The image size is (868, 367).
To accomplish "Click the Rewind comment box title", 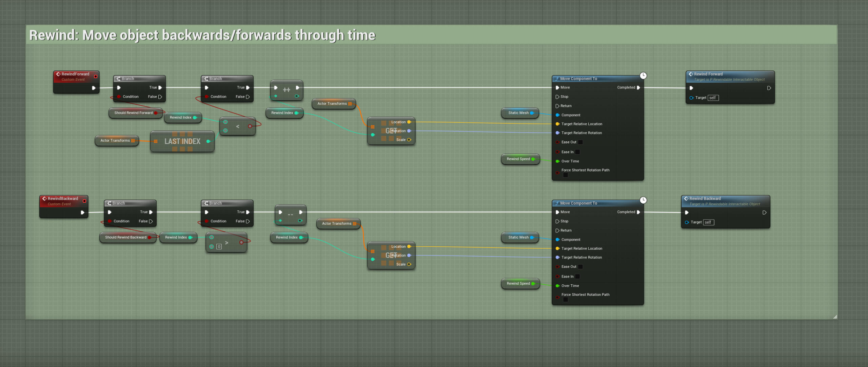I will (x=202, y=35).
